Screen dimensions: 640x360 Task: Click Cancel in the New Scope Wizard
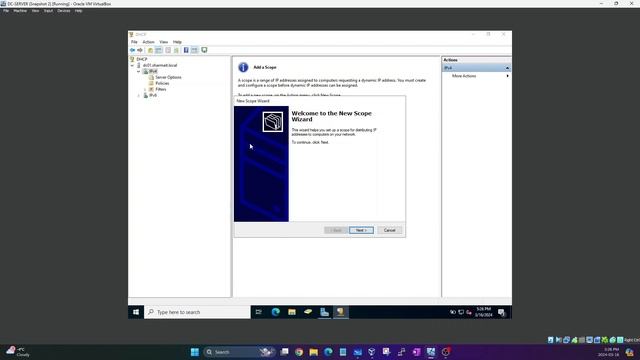[389, 230]
